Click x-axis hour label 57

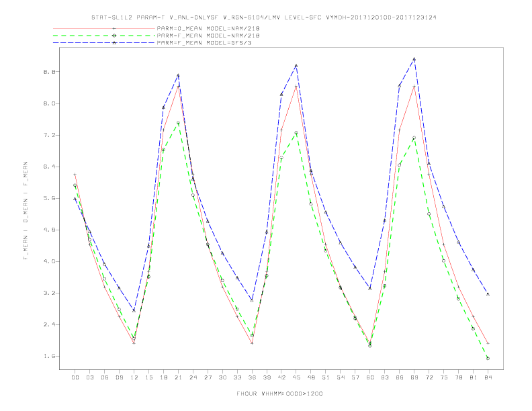(355, 377)
